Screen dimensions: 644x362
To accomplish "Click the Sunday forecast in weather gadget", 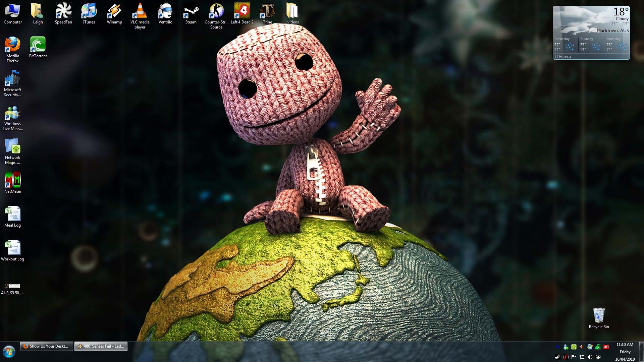I will [x=591, y=44].
